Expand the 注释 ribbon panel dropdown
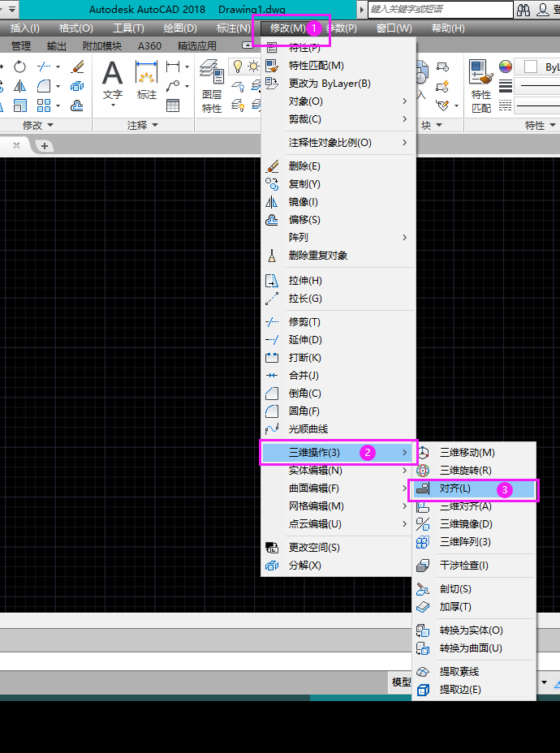Screen dimensions: 560x753 142,125
